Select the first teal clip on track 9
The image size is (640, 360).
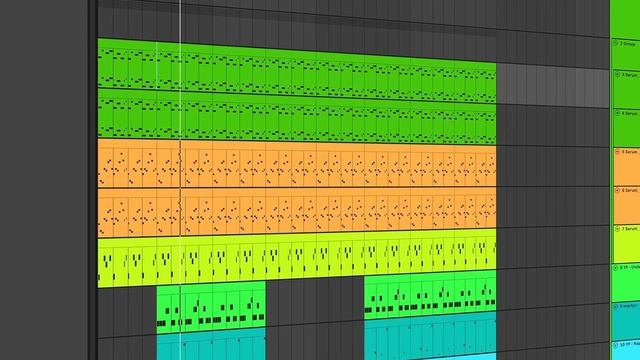tap(211, 345)
